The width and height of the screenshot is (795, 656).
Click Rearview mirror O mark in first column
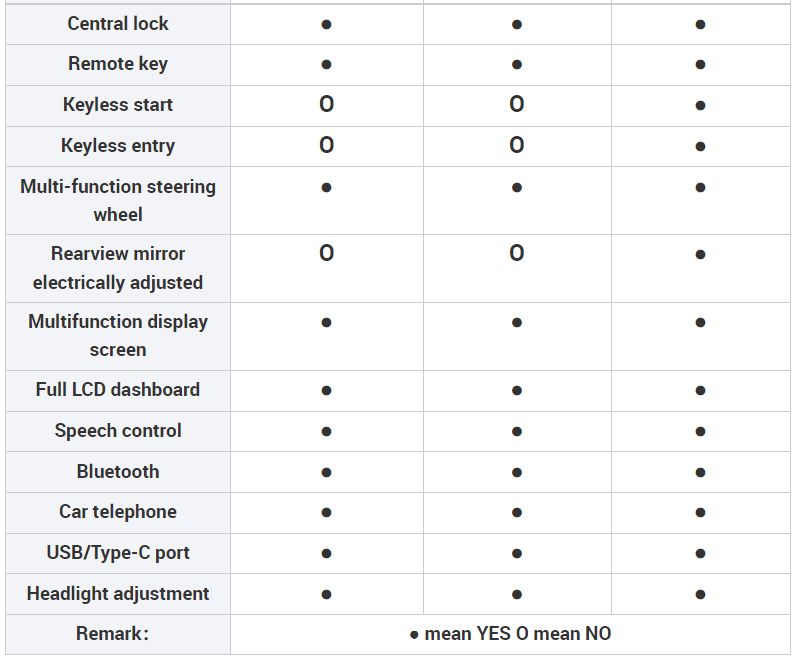coord(327,253)
